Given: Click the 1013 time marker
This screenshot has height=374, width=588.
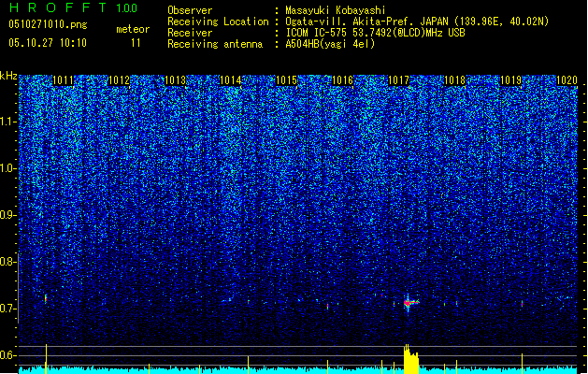Looking at the screenshot, I should 175,80.
